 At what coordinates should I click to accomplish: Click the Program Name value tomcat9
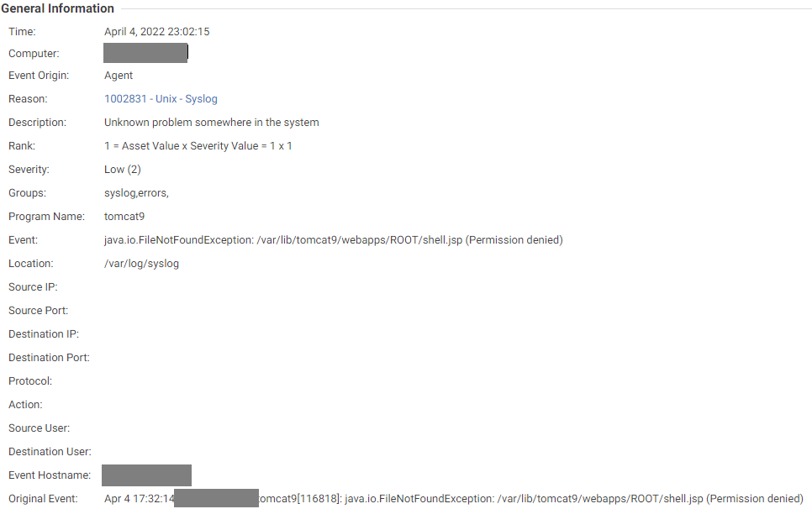(124, 217)
